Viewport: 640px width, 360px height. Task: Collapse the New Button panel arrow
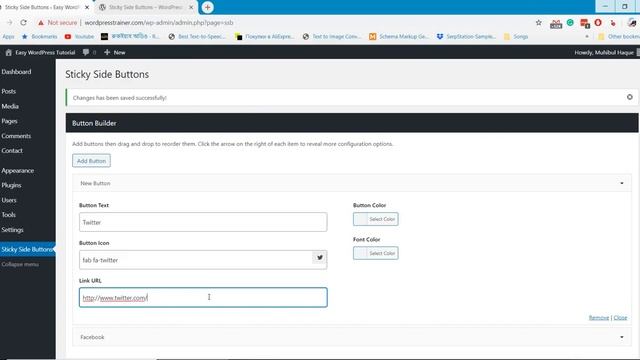pyautogui.click(x=622, y=183)
